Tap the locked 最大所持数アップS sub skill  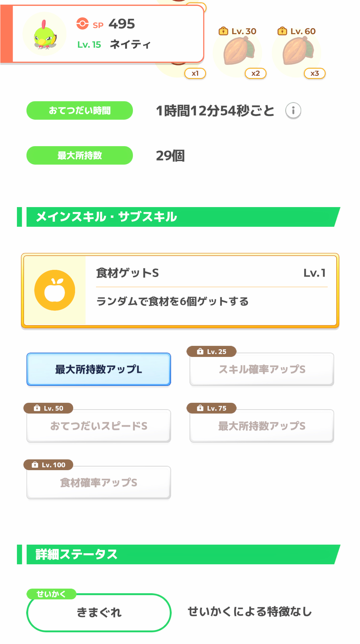pos(262,426)
